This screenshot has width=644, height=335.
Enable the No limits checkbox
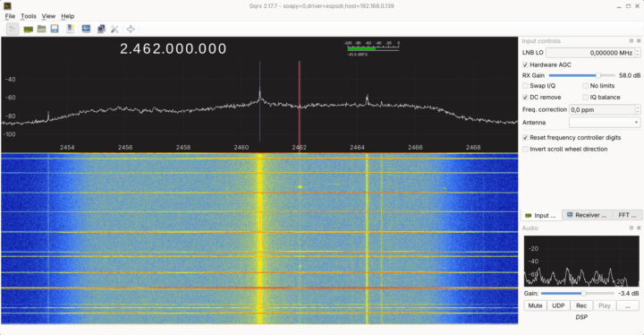point(585,86)
